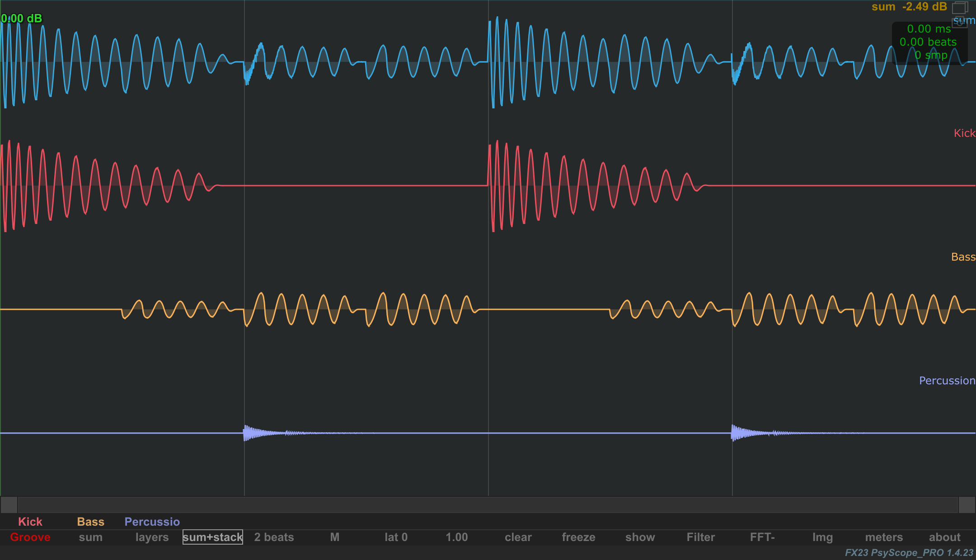Open the Groove preset menu
Screen dimensions: 976x560
tap(30, 537)
